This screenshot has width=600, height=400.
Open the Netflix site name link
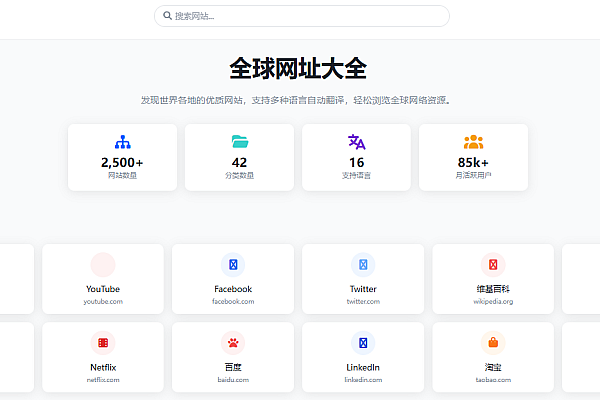pyautogui.click(x=103, y=367)
